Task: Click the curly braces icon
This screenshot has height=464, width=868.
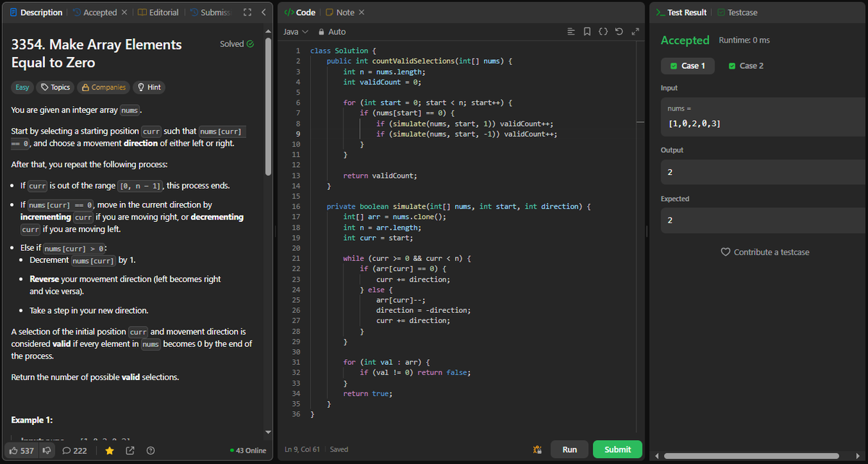Action: click(603, 32)
